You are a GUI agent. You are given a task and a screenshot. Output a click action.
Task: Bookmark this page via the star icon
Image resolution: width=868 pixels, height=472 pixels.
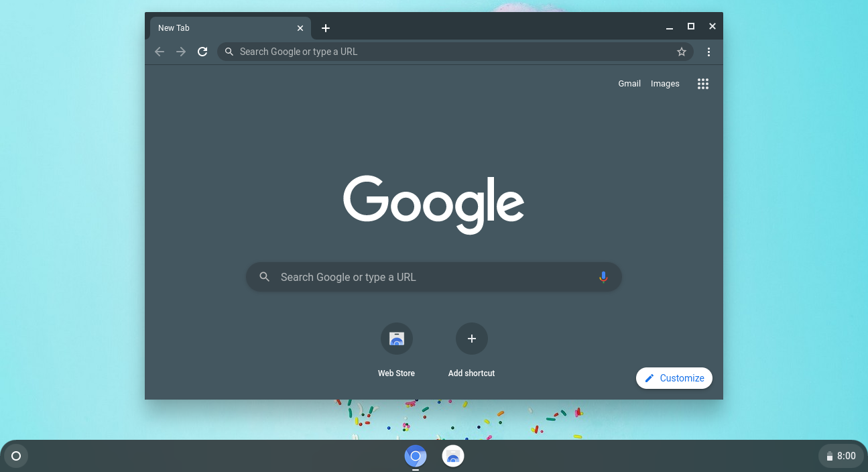pos(682,52)
